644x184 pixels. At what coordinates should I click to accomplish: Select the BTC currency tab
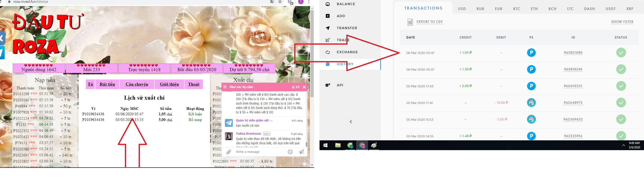point(516,9)
